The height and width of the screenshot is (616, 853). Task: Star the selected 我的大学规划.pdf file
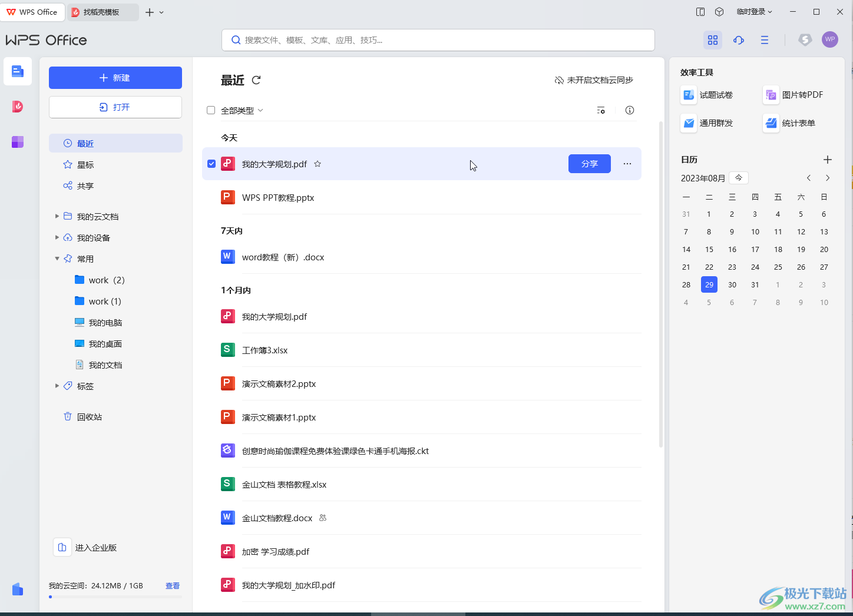pos(318,164)
